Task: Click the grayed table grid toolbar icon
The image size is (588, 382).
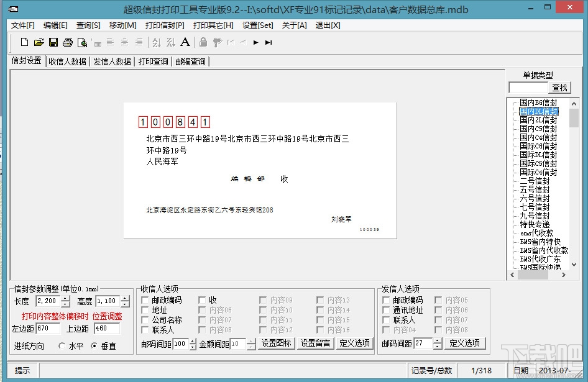Action: coord(98,44)
